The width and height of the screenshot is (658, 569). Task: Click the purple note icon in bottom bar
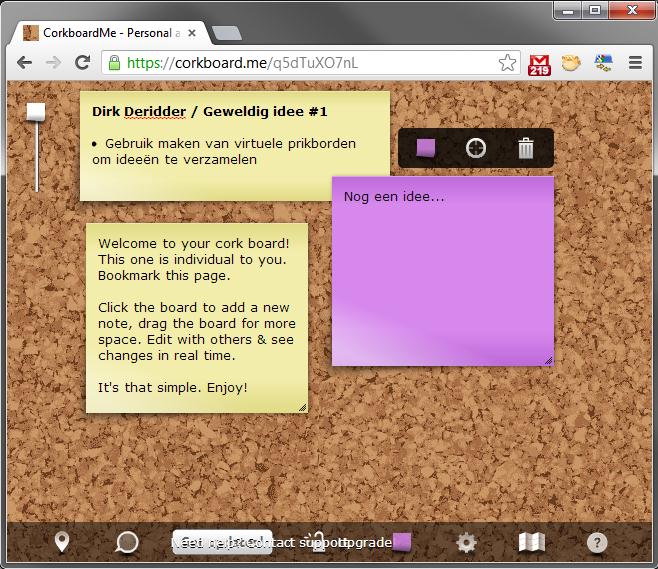pyautogui.click(x=402, y=542)
